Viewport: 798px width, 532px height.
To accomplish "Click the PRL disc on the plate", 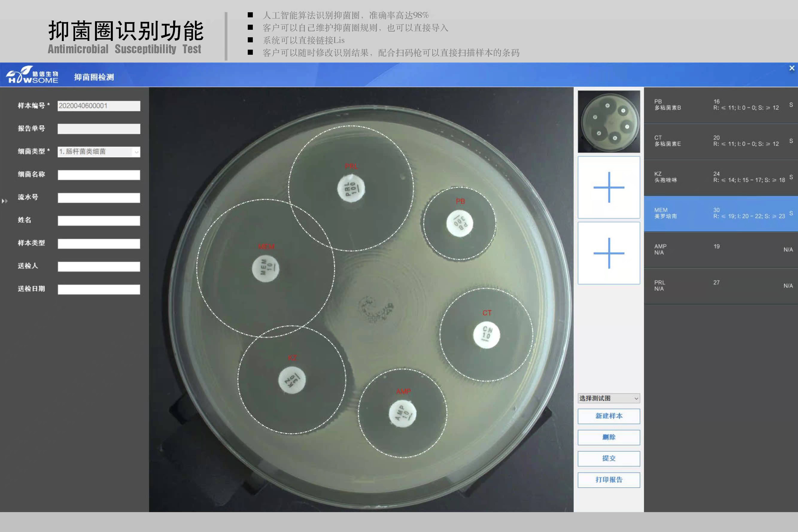I will pos(351,188).
